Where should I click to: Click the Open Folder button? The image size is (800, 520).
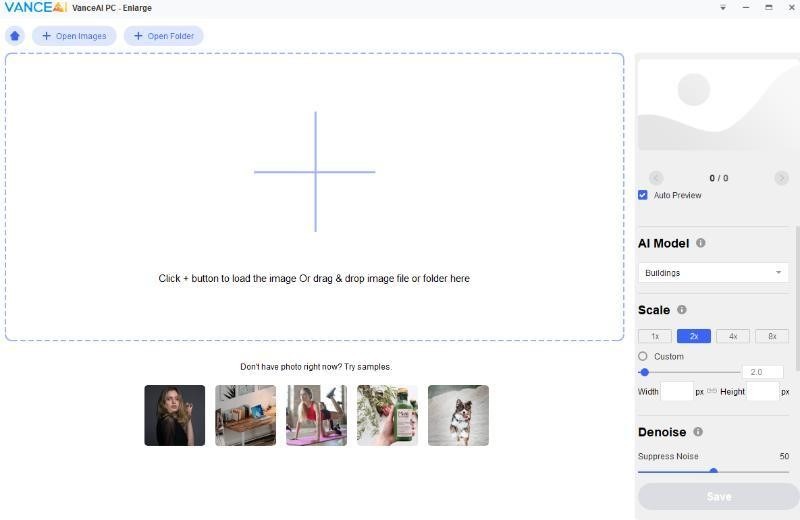point(164,36)
